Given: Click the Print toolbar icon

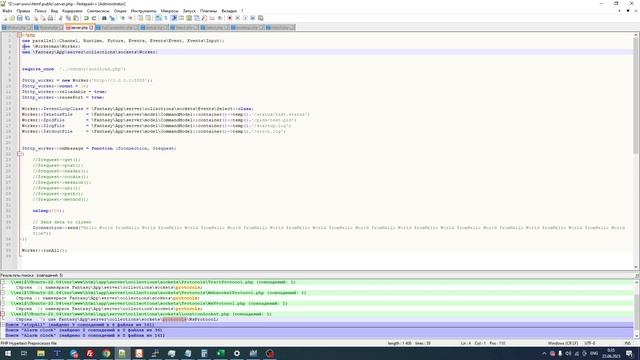Looking at the screenshot, I should point(50,18).
